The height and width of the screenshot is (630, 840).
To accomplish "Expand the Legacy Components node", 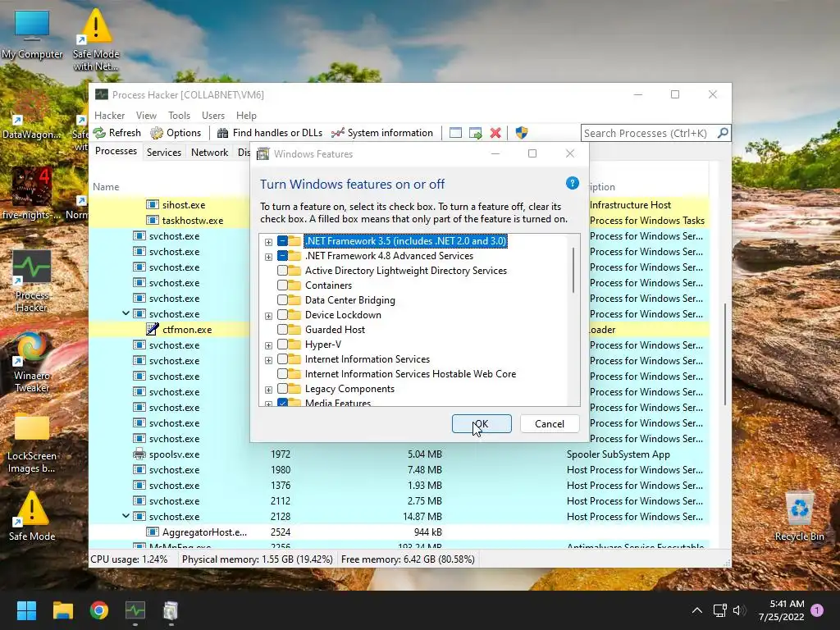I will [x=268, y=390].
